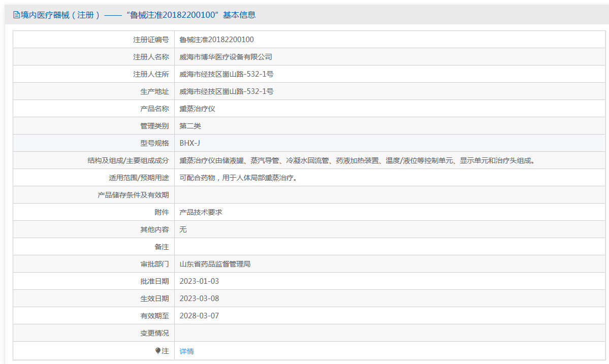Select registration number 鲁械注准20182200100 in table
This screenshot has width=609, height=364.
point(216,40)
